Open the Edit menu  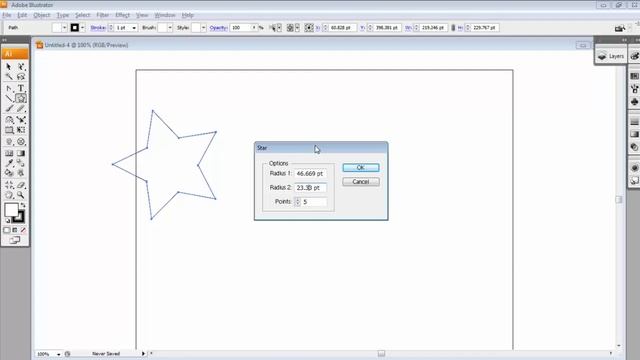coord(22,15)
